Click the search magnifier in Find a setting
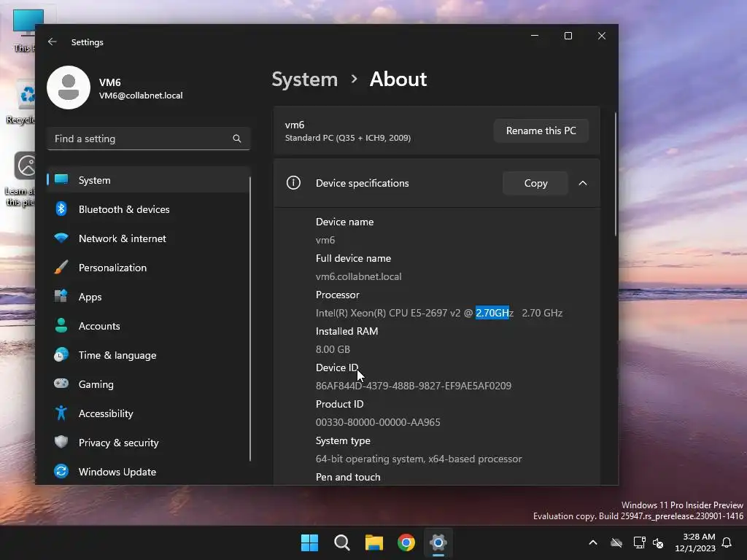This screenshot has width=747, height=560. pyautogui.click(x=237, y=139)
